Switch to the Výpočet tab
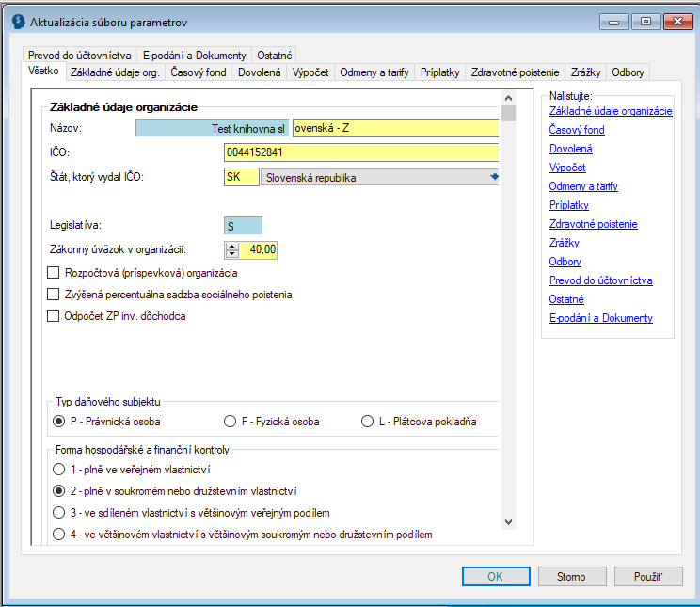Image resolution: width=700 pixels, height=607 pixels. [310, 72]
